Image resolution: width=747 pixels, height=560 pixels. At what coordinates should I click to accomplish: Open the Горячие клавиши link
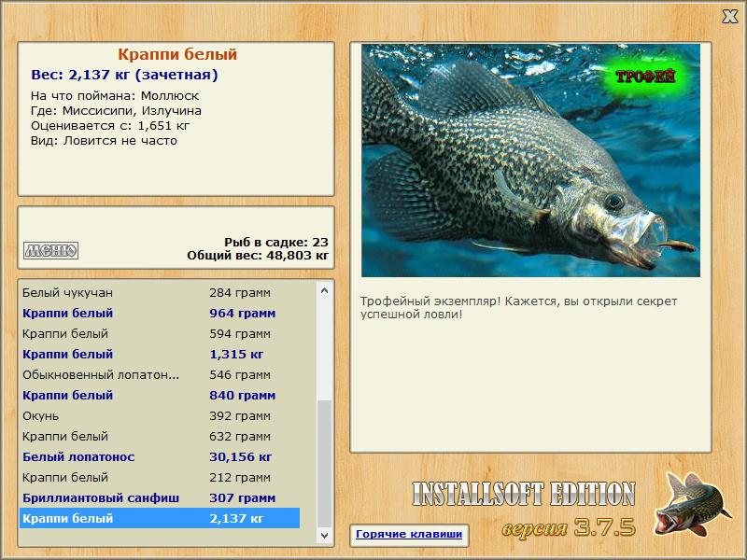click(409, 534)
